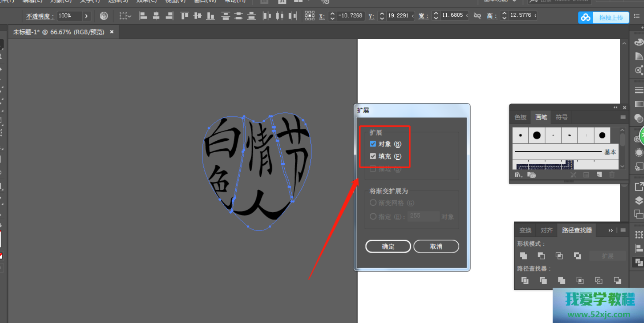Select the large round brush swatch
The height and width of the screenshot is (323, 644).
click(537, 135)
